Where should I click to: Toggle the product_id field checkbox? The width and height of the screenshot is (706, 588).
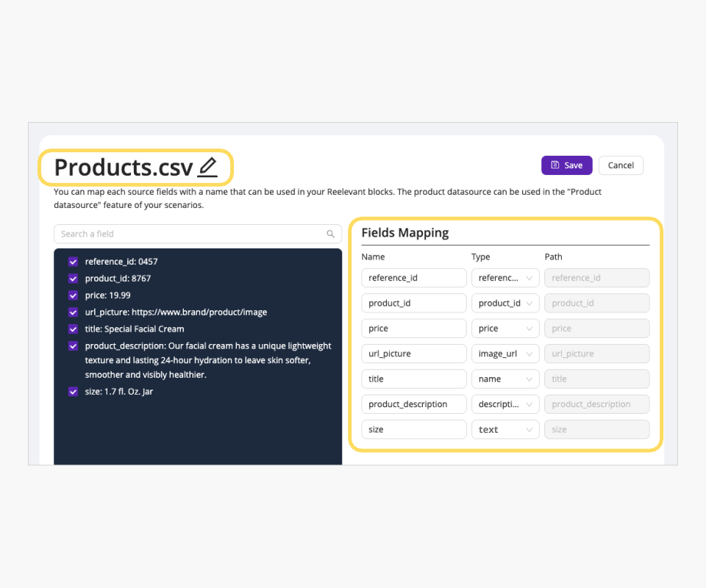(x=73, y=279)
